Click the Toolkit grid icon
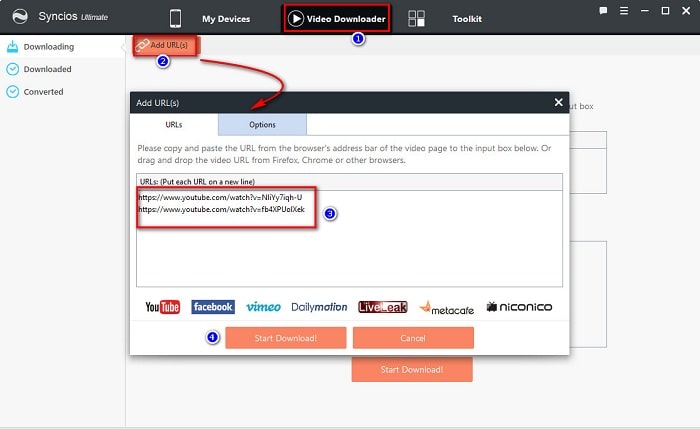This screenshot has height=429, width=700. pyautogui.click(x=417, y=18)
